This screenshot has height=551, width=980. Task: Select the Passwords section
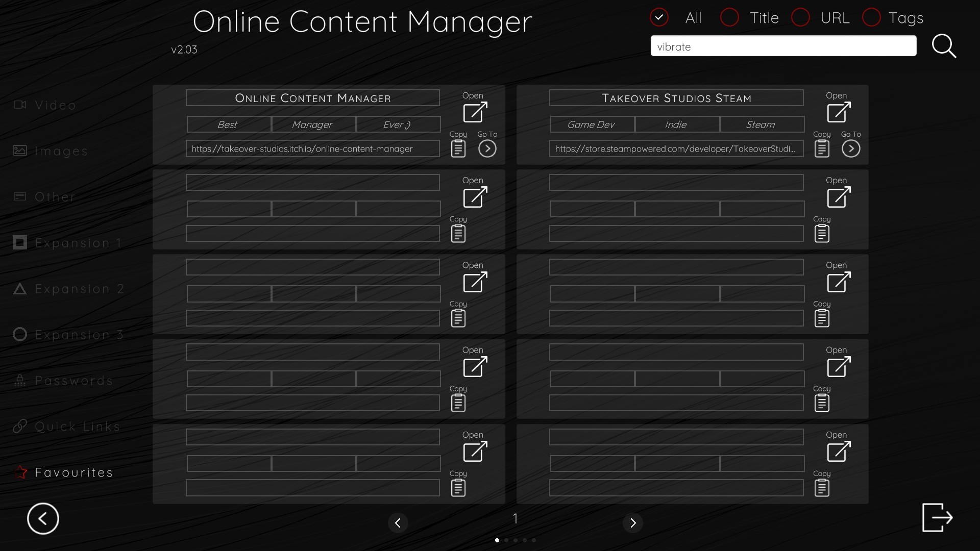[73, 380]
